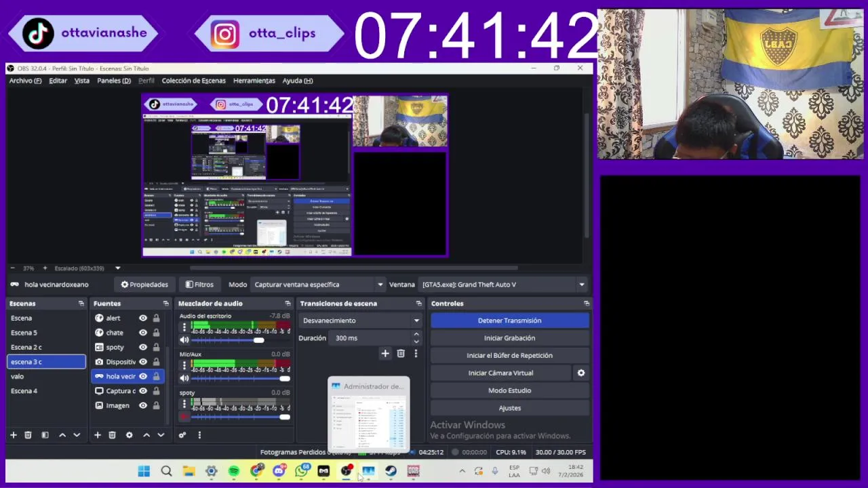Viewport: 868px width, 488px height.
Task: Undock the Transiciones de escena panel
Action: point(418,304)
